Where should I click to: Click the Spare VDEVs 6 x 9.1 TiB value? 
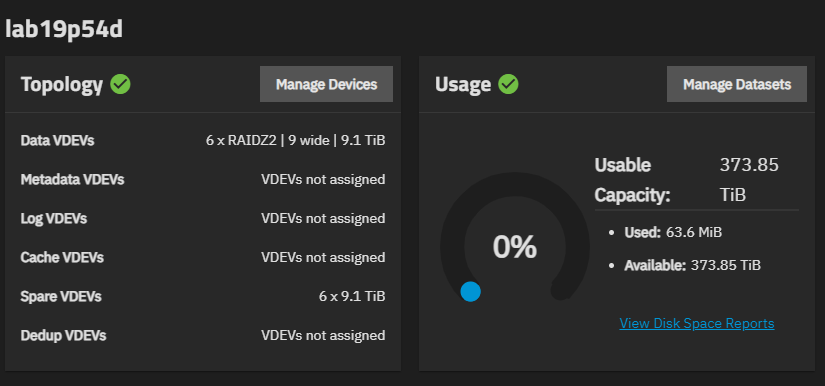coord(352,296)
